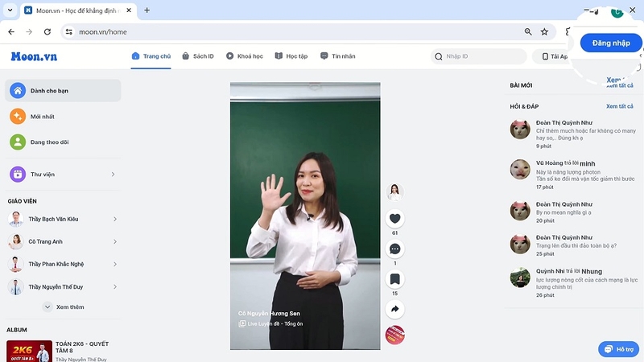Viewport: 644px width, 362px height.
Task: Select Dành cho bạn in the sidebar
Action: tap(63, 91)
